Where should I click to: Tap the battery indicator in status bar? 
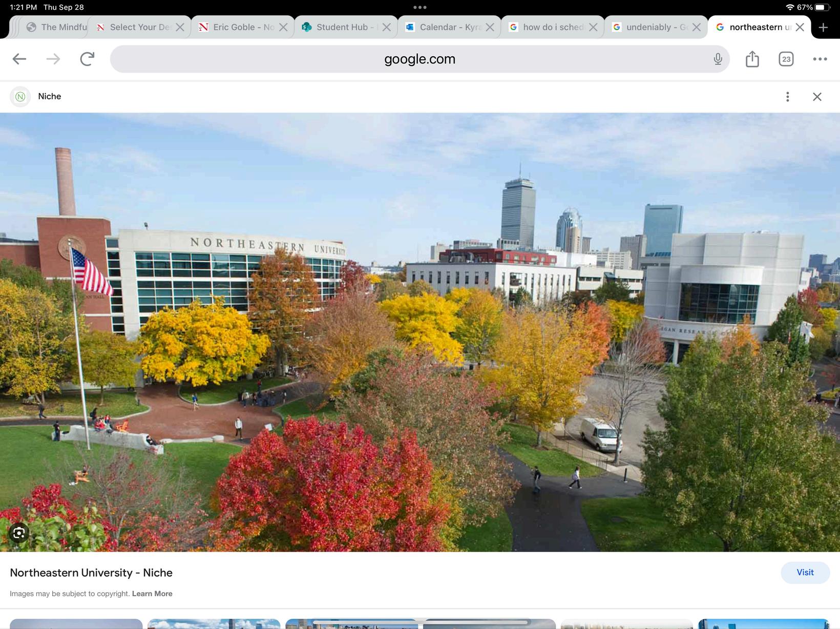pos(822,7)
